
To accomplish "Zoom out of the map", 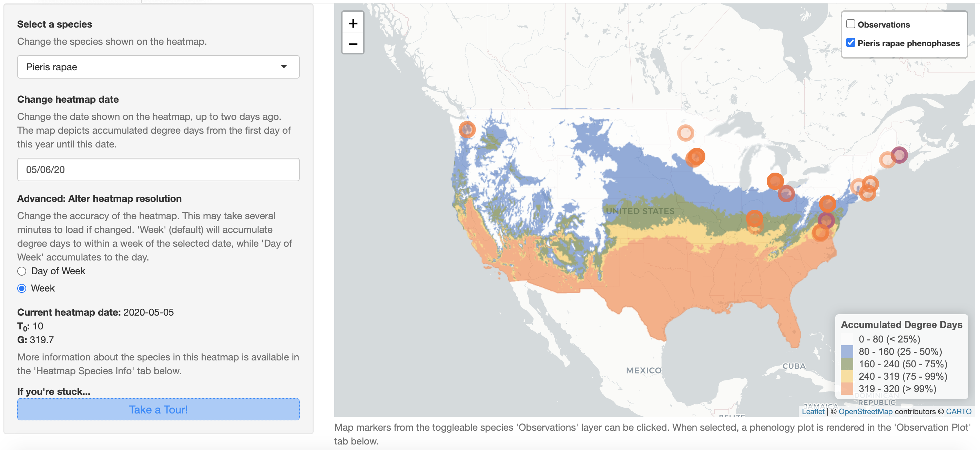I will pyautogui.click(x=353, y=44).
